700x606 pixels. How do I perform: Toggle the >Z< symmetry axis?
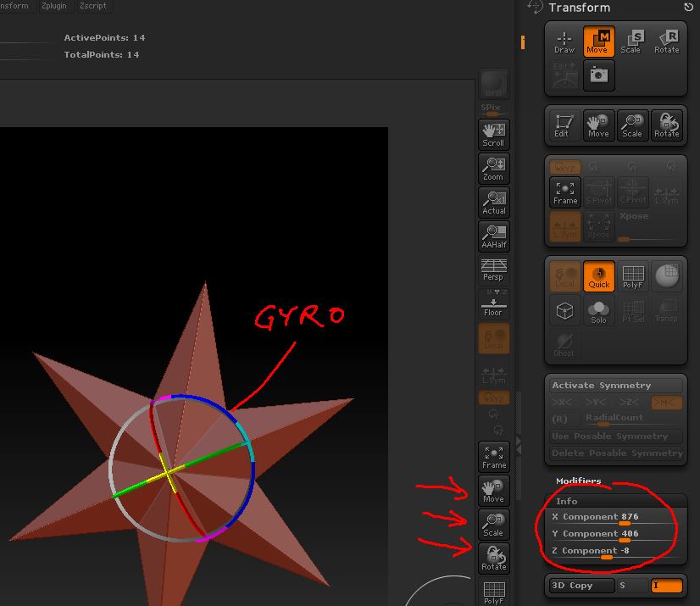point(630,403)
